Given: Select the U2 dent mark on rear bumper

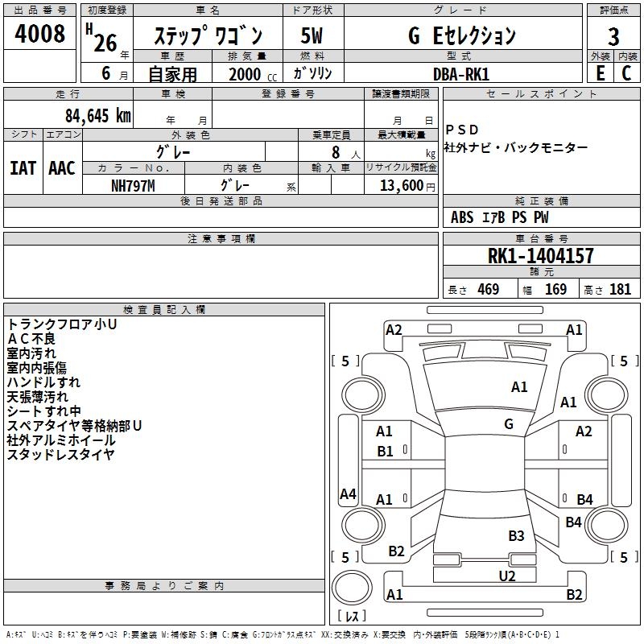Looking at the screenshot, I should point(506,576).
